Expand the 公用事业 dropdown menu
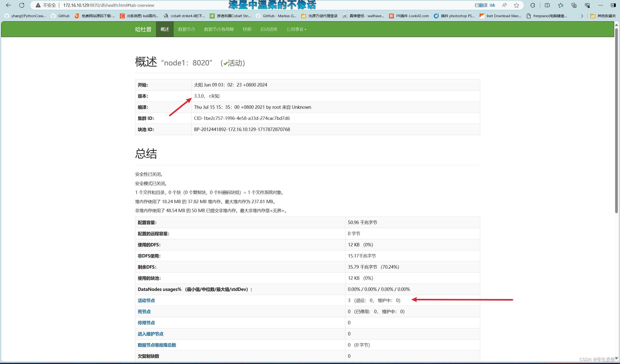This screenshot has width=620, height=364. pos(296,29)
